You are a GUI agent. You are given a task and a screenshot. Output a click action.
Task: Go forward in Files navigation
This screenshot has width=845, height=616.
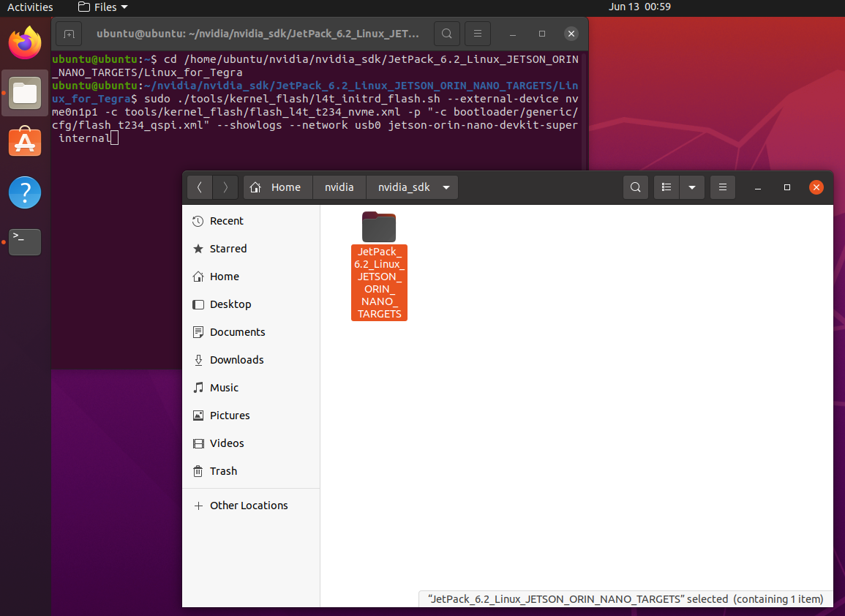(225, 187)
